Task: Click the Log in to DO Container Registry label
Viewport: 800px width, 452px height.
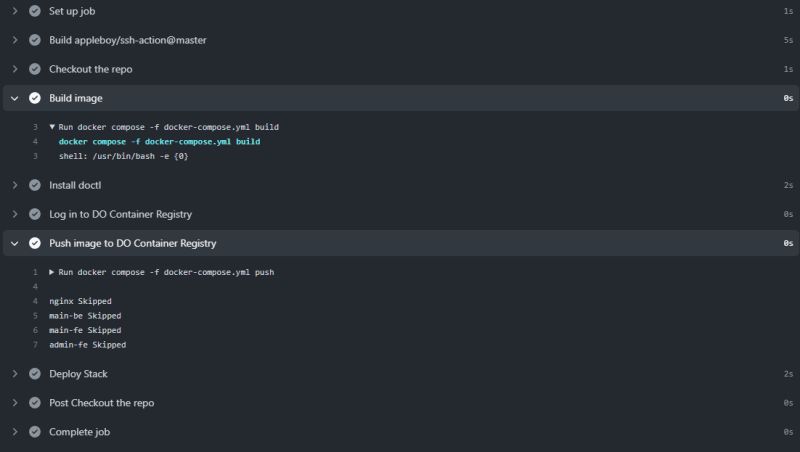Action: click(x=120, y=215)
